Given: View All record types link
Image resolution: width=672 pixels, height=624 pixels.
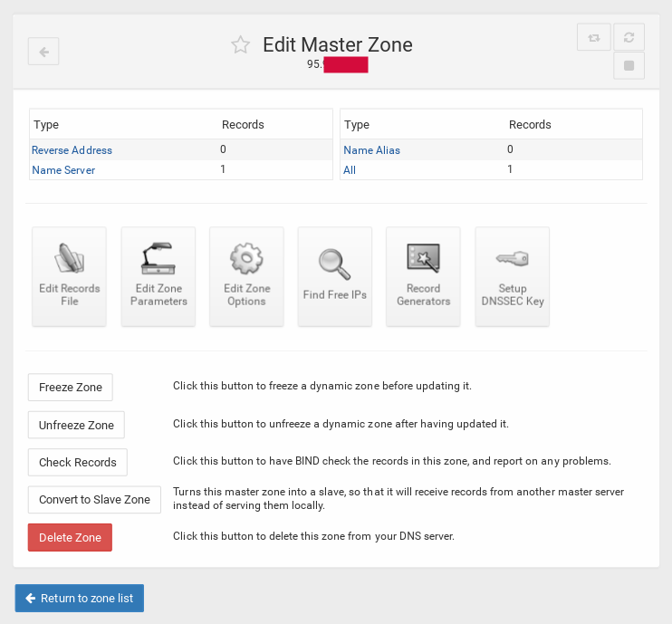Looking at the screenshot, I should coord(350,170).
